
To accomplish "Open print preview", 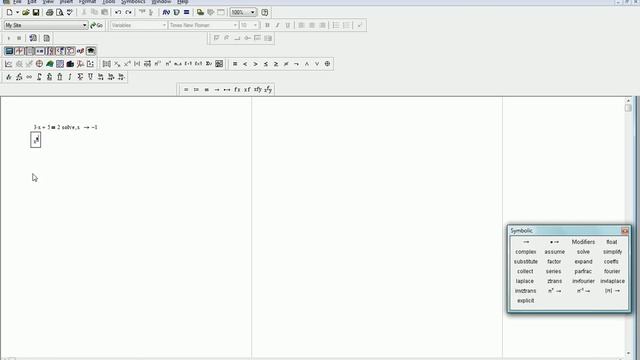I will click(x=60, y=12).
